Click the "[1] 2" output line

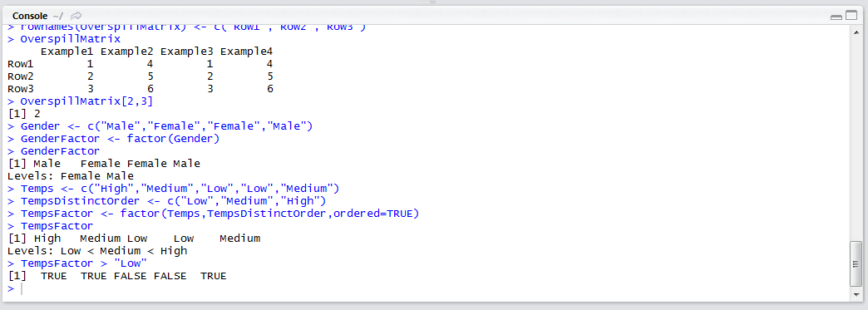tap(24, 114)
